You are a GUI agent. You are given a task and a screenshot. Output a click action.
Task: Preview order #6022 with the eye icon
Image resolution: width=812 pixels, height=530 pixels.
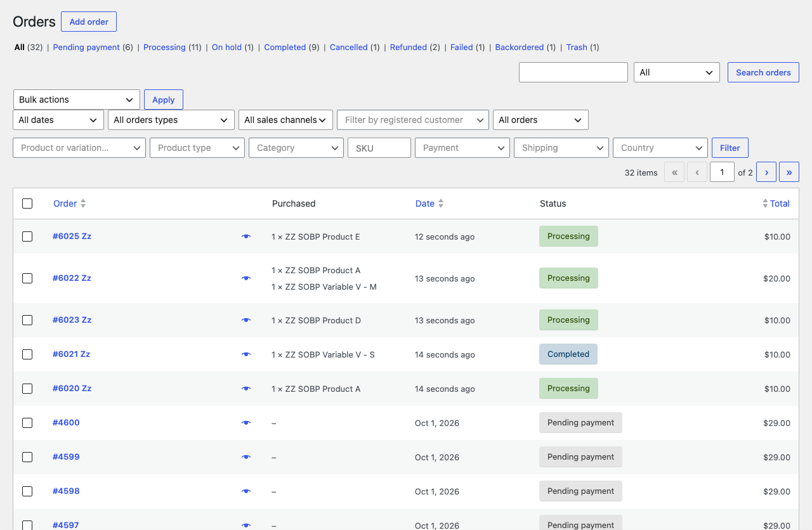246,278
